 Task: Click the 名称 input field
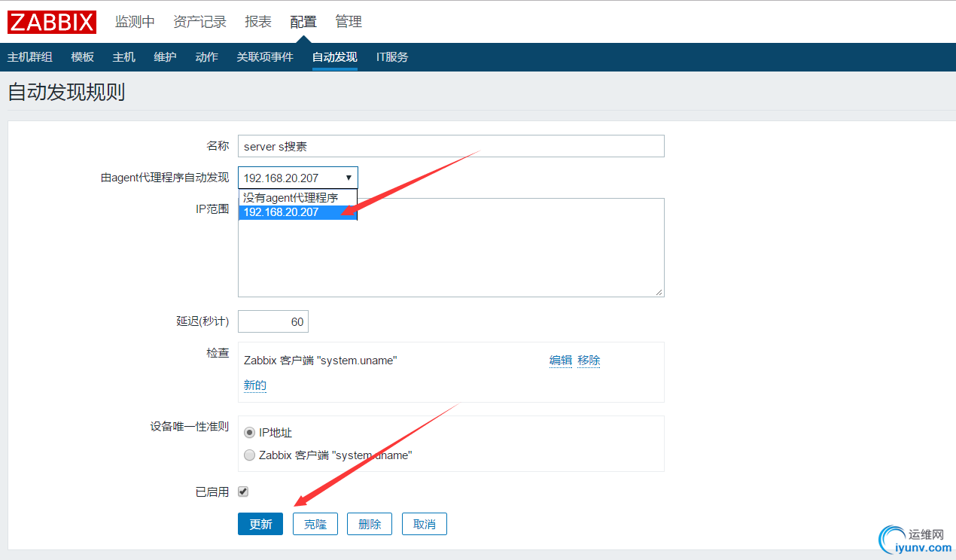[451, 146]
